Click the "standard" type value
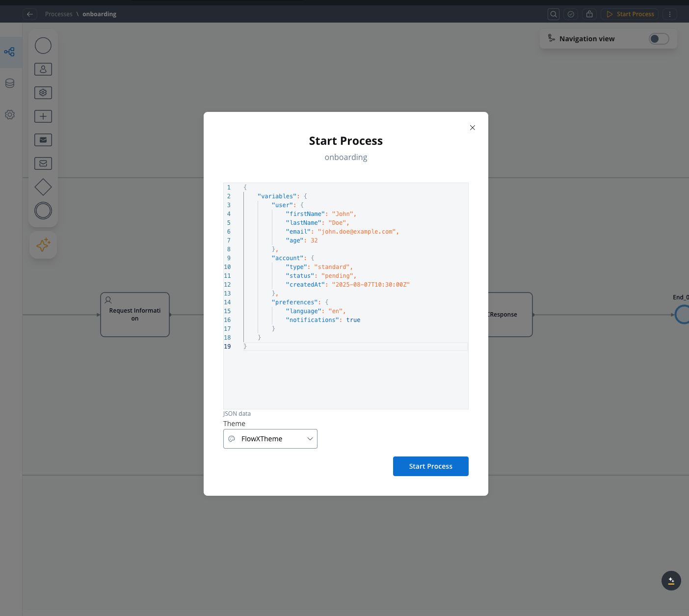 pyautogui.click(x=332, y=267)
